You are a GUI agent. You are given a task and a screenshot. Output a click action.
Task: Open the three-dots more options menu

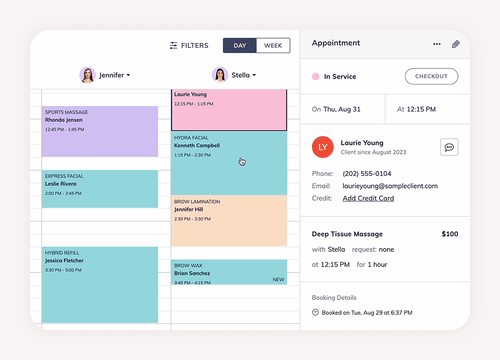pyautogui.click(x=437, y=44)
